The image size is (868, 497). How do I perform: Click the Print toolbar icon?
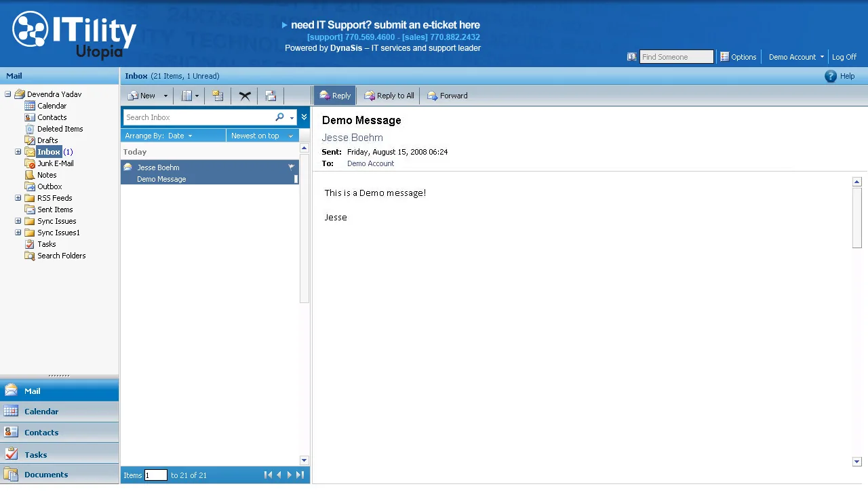point(271,96)
